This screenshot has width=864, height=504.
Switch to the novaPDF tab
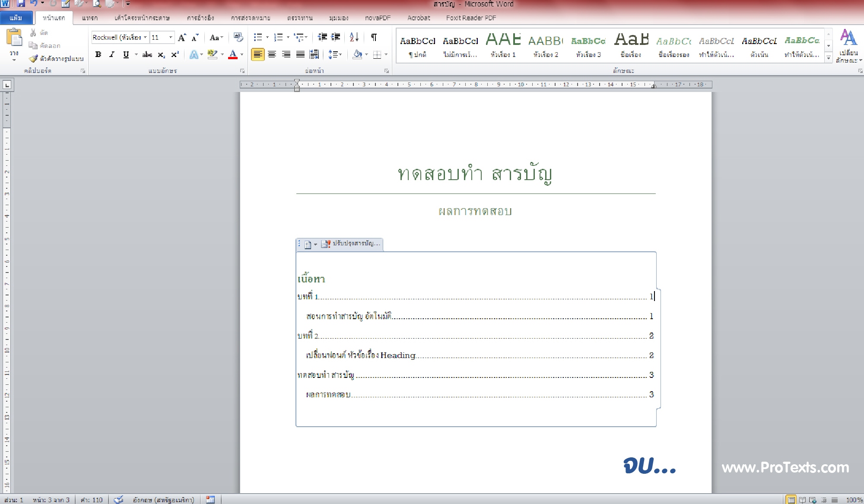coord(378,18)
